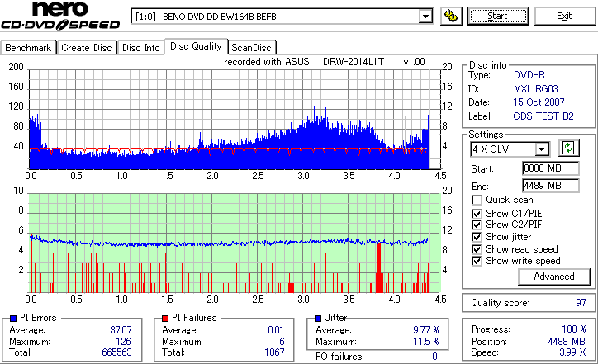Disable Show write speed checkbox
The height and width of the screenshot is (364, 598).
[x=477, y=261]
